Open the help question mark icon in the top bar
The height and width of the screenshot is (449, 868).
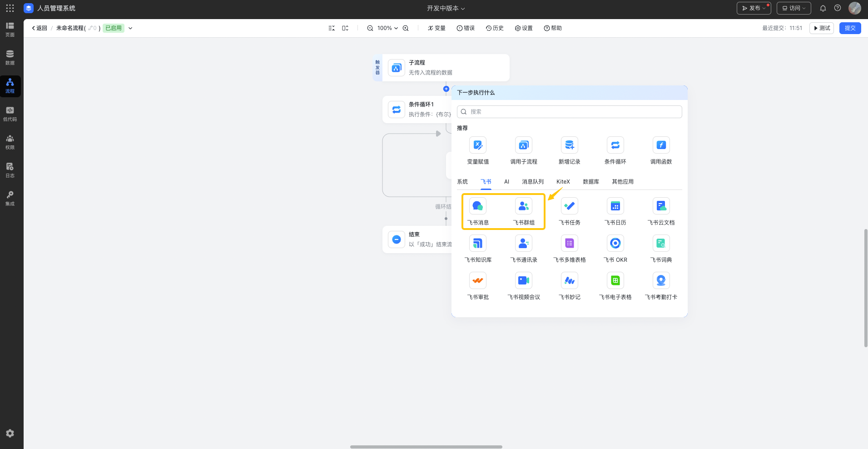838,8
